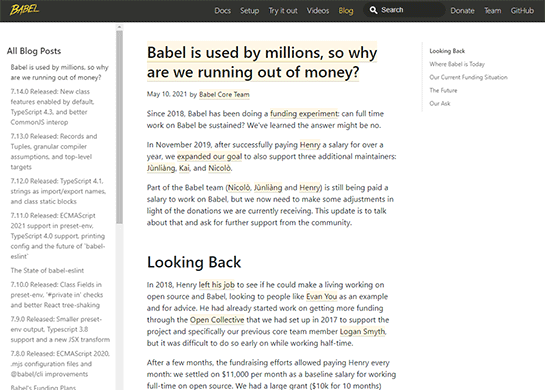Click inside the Search field
The height and width of the screenshot is (390, 545).
click(405, 10)
